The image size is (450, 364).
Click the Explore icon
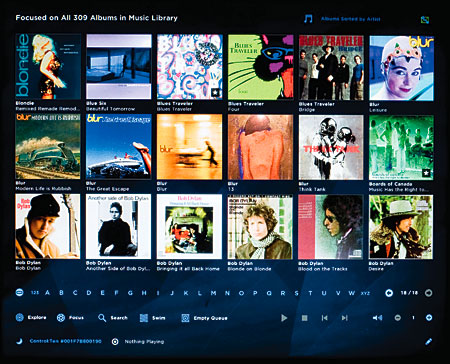click(x=20, y=317)
